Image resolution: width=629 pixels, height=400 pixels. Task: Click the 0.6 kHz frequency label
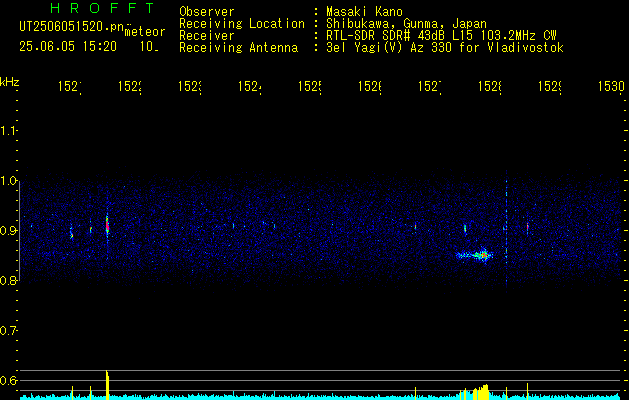point(8,380)
